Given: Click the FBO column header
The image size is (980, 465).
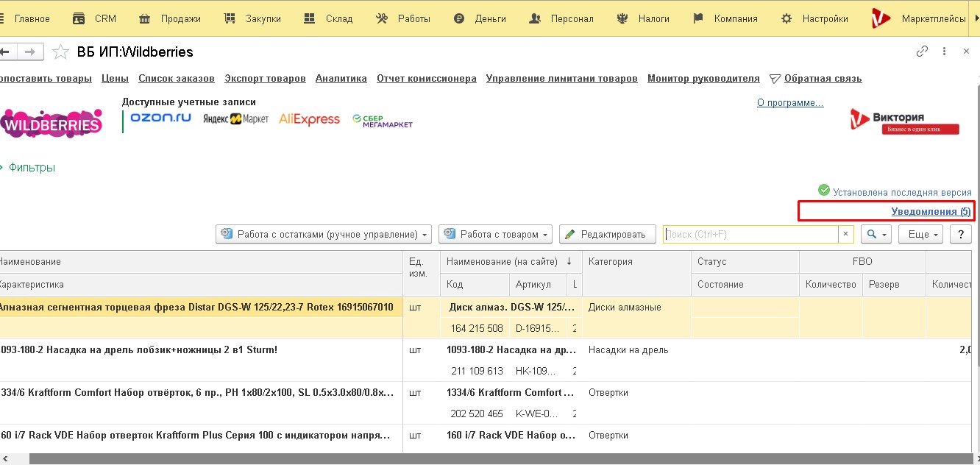Looking at the screenshot, I should point(862,262).
